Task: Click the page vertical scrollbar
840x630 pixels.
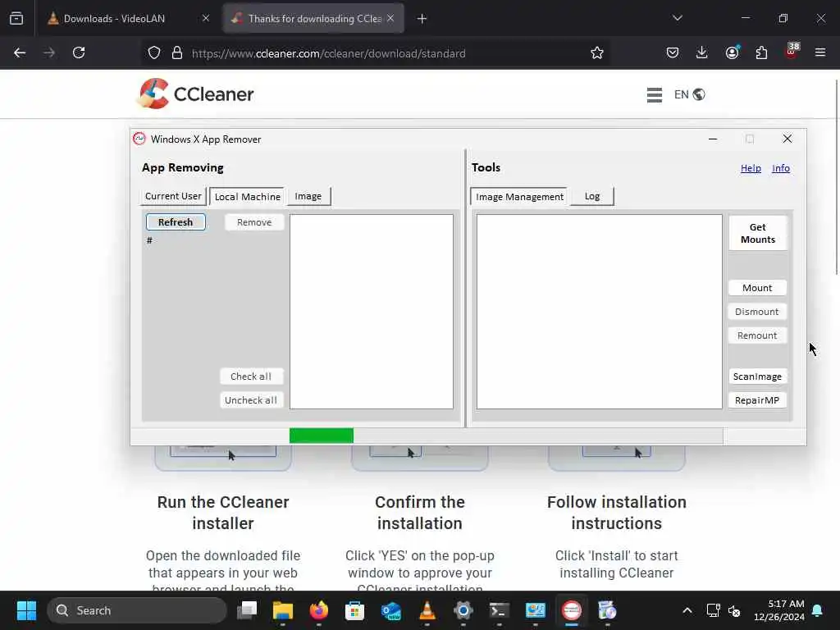Action: pos(837,177)
